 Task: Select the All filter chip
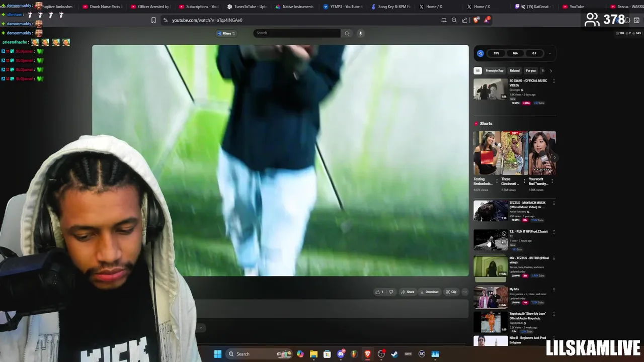[477, 71]
